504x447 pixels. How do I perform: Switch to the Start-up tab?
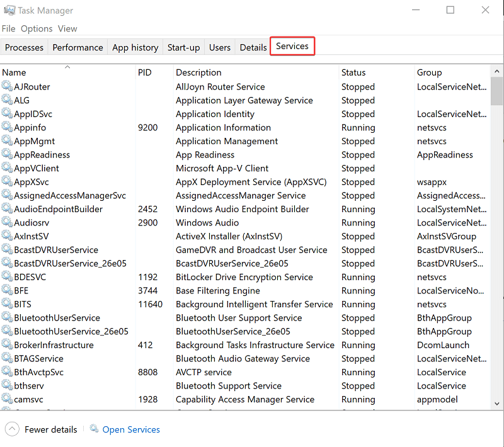[183, 47]
